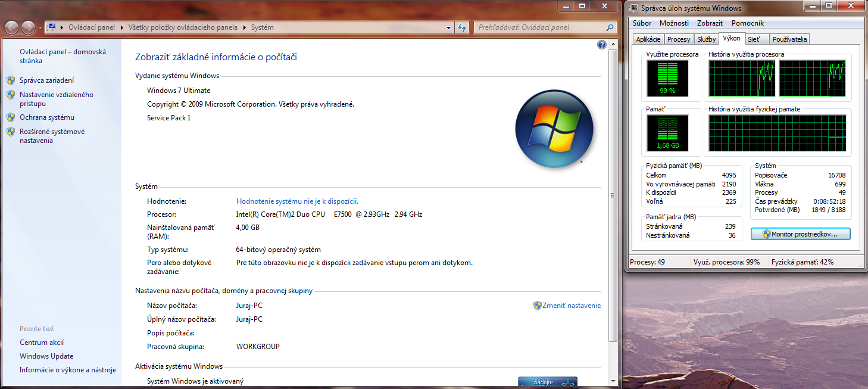Click the 'Popisovače' value 16708

(837, 175)
